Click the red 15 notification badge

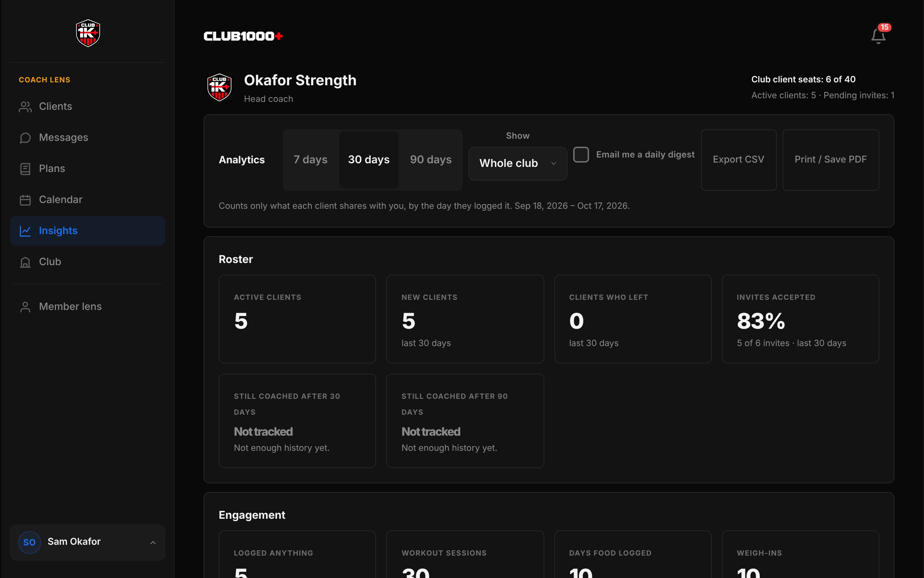point(884,27)
